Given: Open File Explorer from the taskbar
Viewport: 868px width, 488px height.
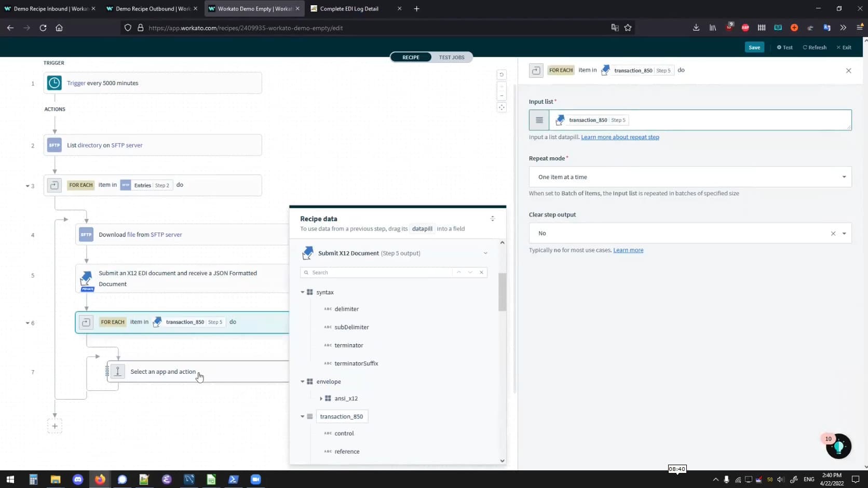Looking at the screenshot, I should (56, 480).
